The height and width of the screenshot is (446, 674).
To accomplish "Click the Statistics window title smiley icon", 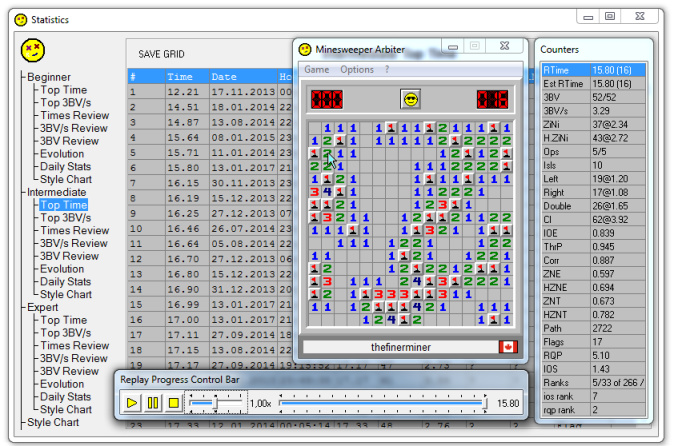I will 21,20.
